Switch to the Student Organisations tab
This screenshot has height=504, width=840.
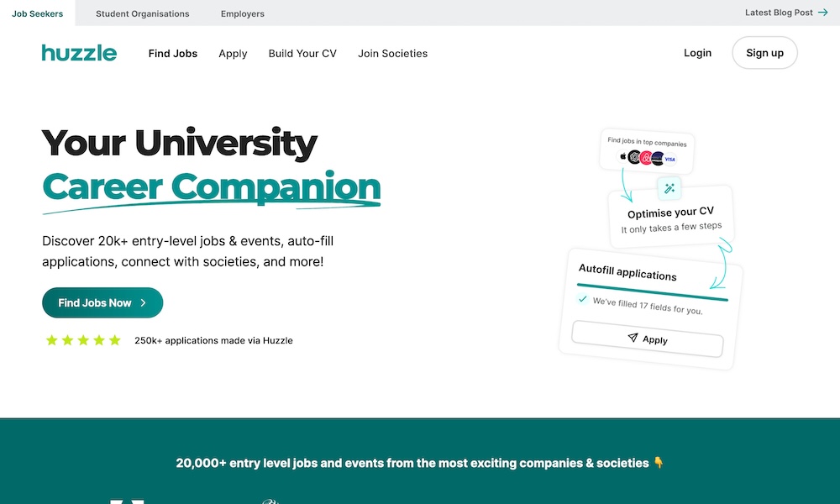[142, 13]
